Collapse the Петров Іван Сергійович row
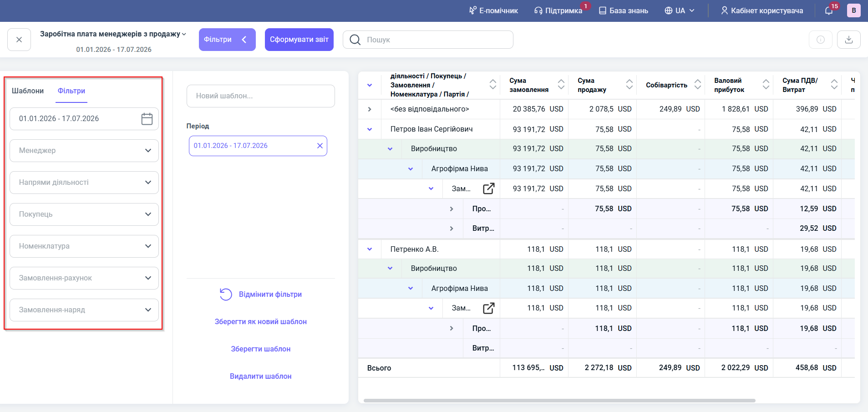 pyautogui.click(x=370, y=129)
